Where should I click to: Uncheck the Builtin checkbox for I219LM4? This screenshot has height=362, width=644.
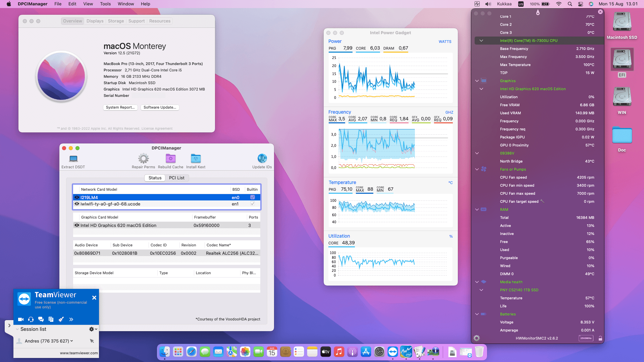tap(252, 197)
